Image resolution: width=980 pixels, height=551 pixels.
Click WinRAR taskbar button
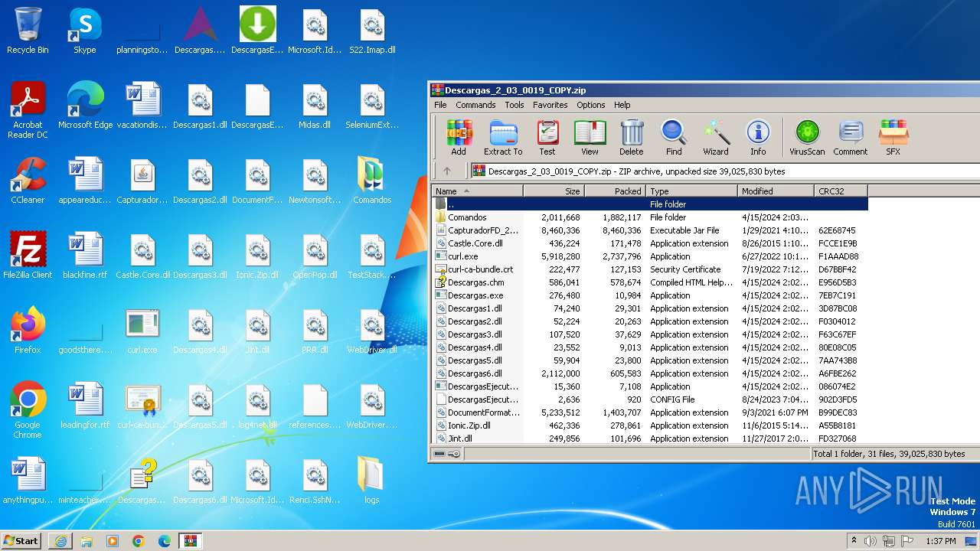click(x=191, y=541)
